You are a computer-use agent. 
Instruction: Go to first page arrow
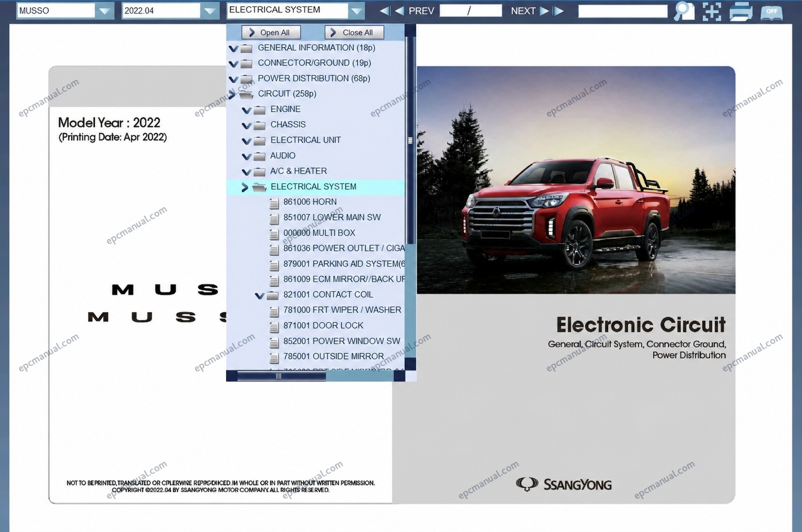click(385, 11)
